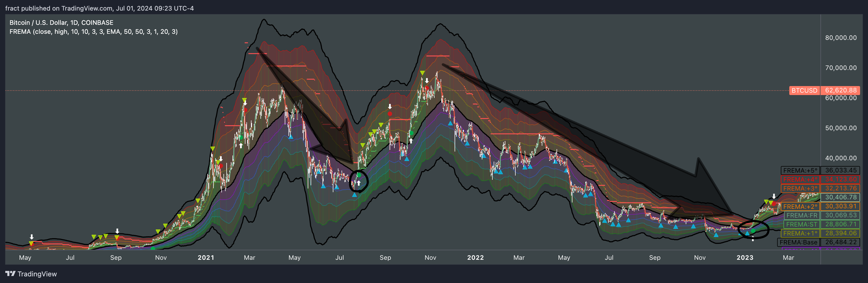This screenshot has height=283, width=868.
Task: Click the black circle marking the 2023 bottom
Action: pos(753,229)
